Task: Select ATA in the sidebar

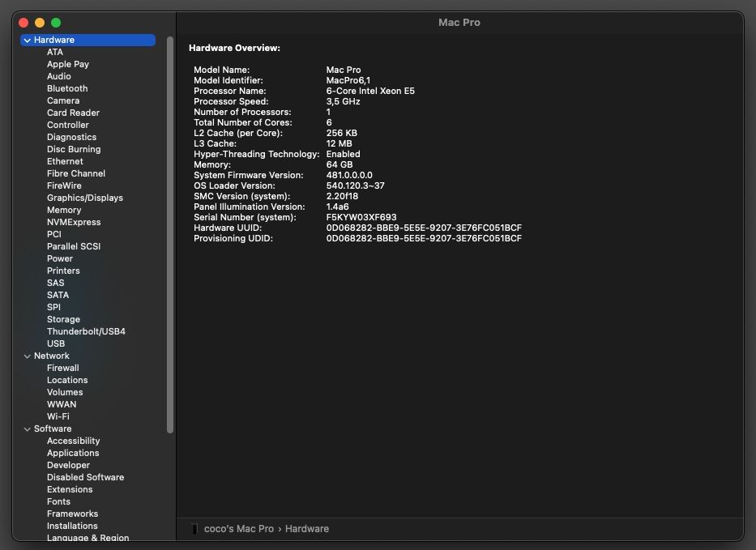Action: pyautogui.click(x=55, y=52)
